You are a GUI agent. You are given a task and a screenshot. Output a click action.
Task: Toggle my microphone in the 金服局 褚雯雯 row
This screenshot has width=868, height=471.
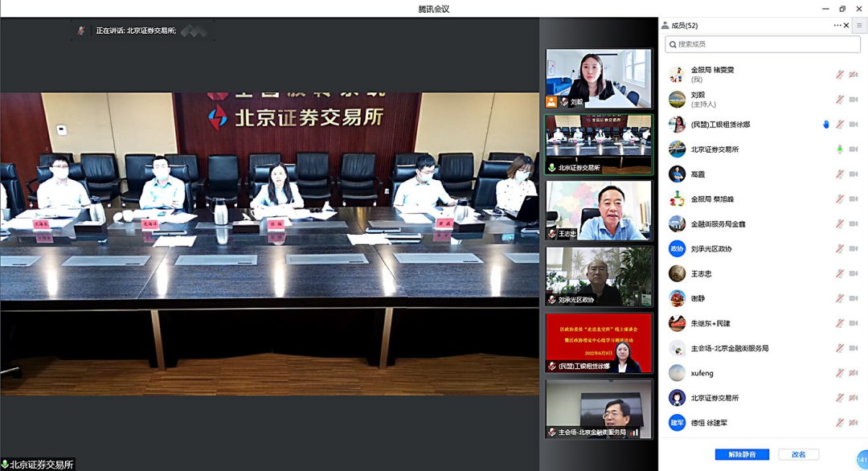point(840,75)
